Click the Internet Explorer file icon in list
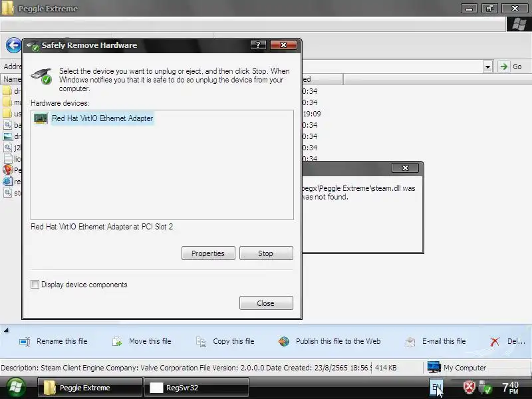This screenshot has height=399, width=532. [8, 181]
